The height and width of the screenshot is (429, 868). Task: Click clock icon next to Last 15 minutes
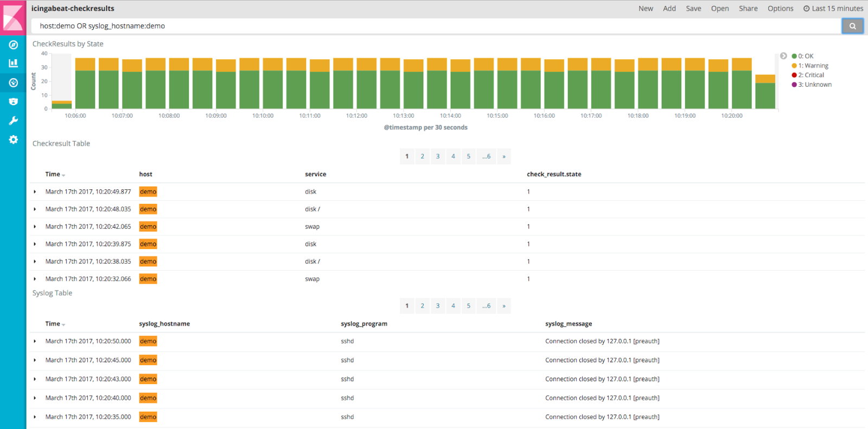click(x=806, y=9)
